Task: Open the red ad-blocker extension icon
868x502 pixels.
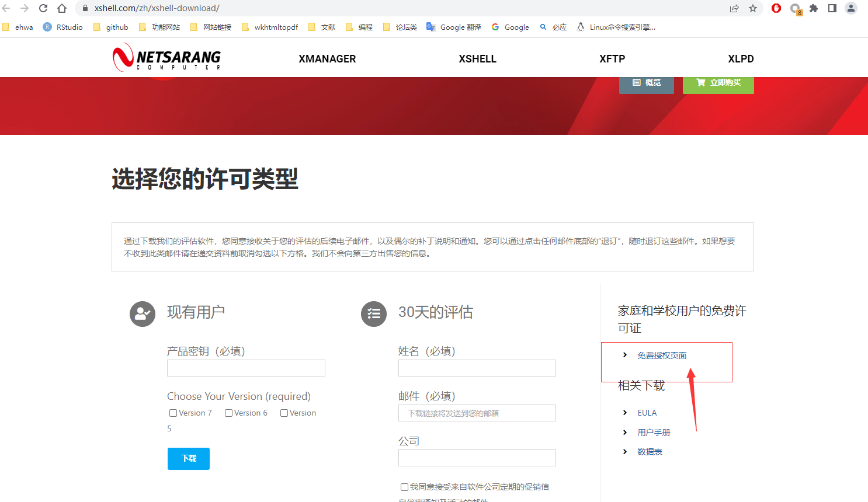Action: click(x=776, y=8)
